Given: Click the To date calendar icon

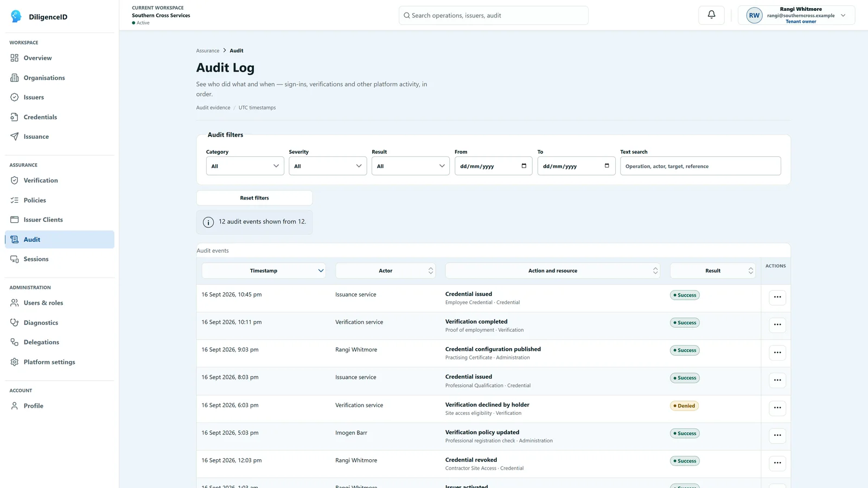Looking at the screenshot, I should coord(607,166).
